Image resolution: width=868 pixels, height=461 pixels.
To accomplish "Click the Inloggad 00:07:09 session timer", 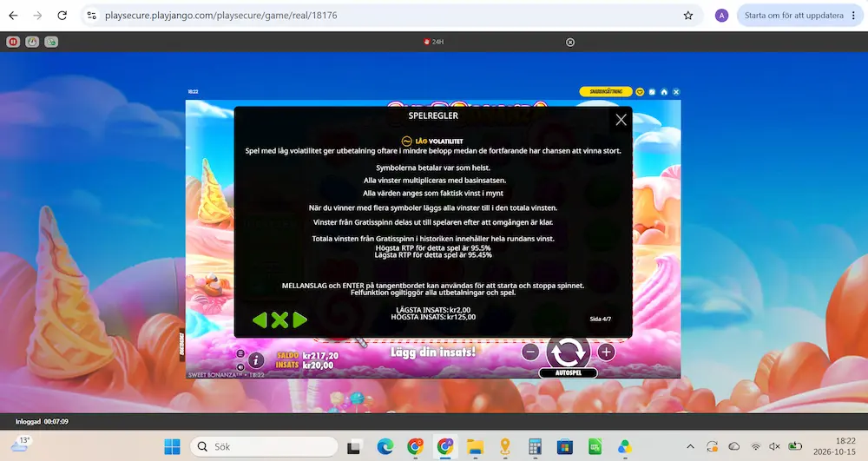I will point(42,422).
